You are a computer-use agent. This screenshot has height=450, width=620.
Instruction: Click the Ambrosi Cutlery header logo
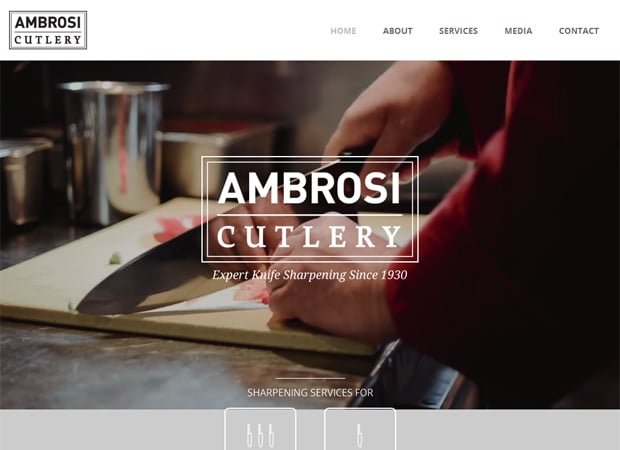tap(48, 30)
